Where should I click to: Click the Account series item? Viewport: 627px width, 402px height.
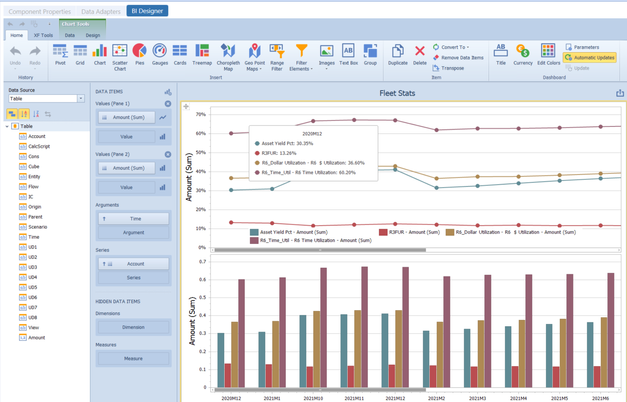click(134, 264)
